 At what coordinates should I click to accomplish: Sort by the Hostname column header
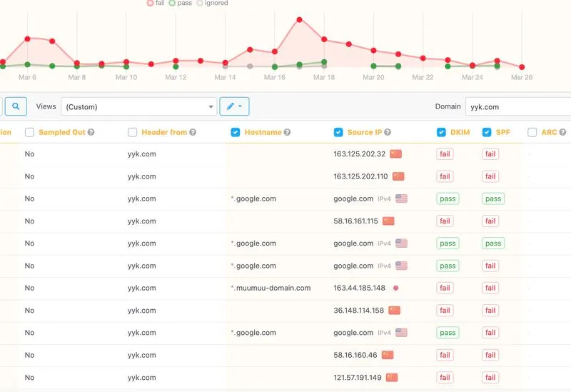click(x=263, y=132)
